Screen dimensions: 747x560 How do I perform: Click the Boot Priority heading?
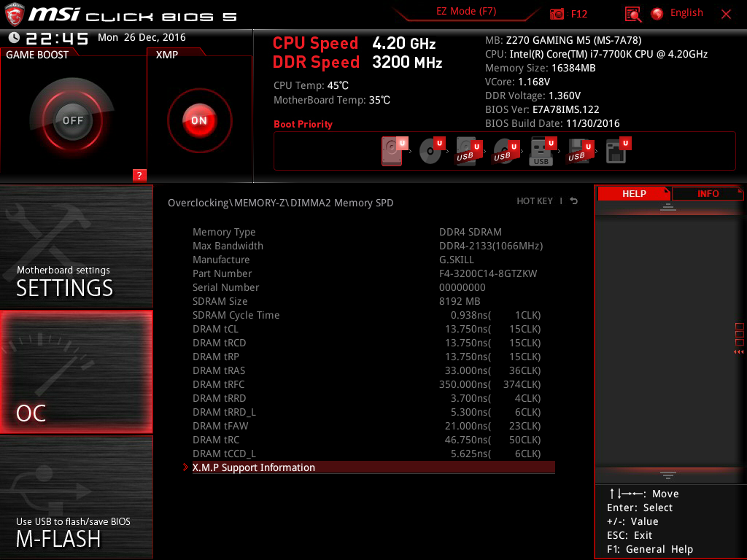click(x=303, y=124)
